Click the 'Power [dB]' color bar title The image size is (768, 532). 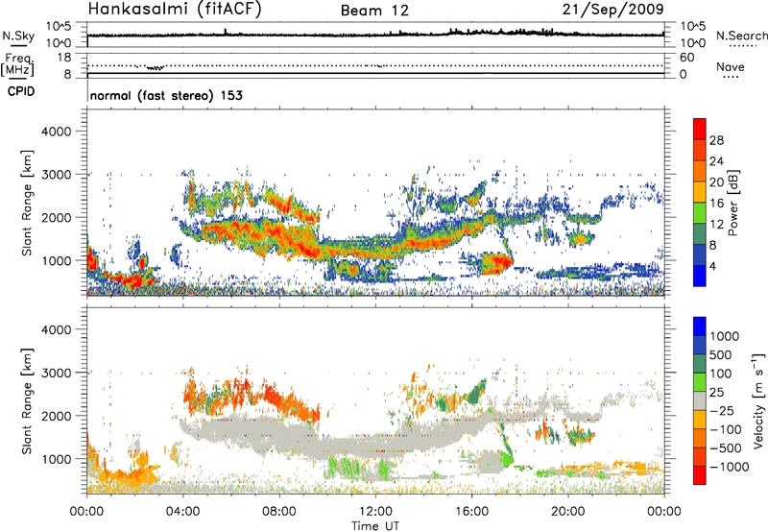(733, 203)
